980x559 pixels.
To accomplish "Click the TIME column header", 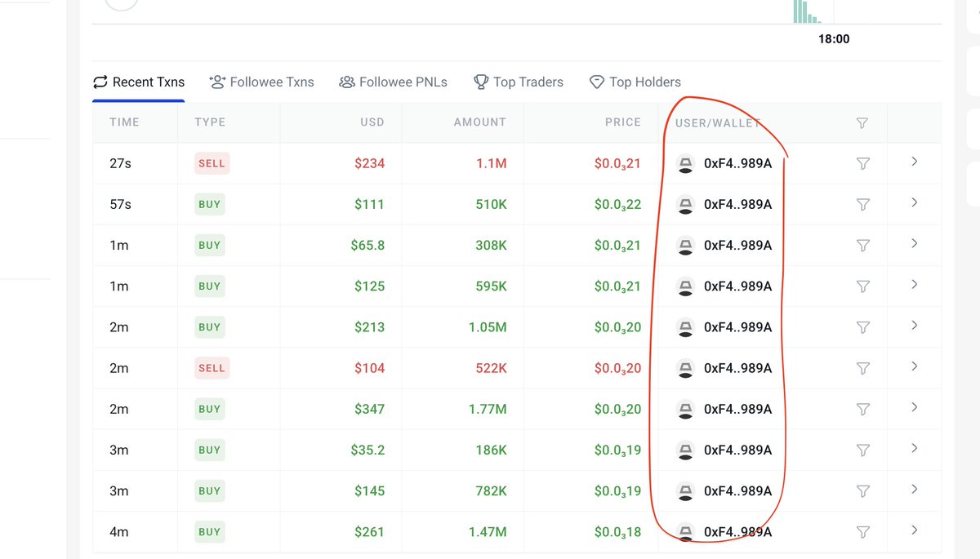I will (x=124, y=122).
